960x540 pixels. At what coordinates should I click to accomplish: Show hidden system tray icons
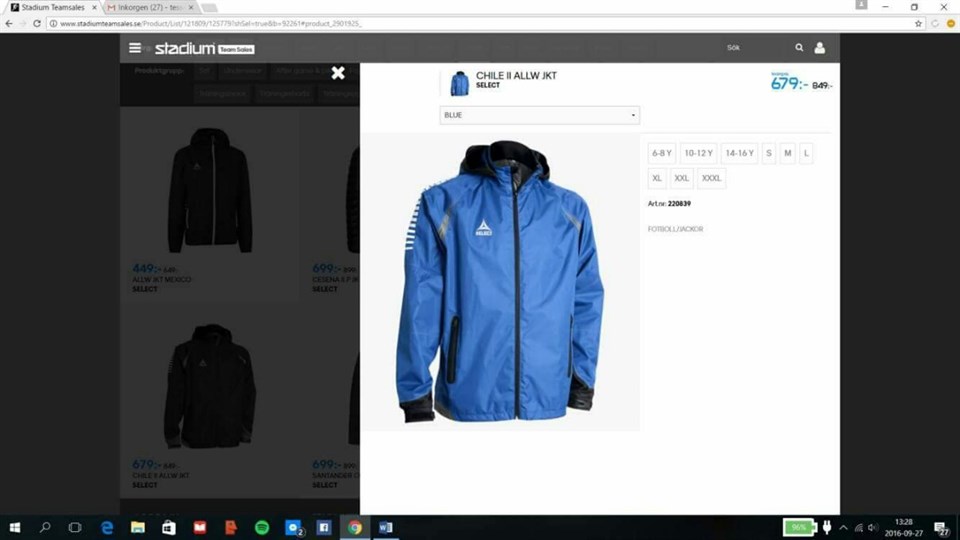[x=843, y=527]
